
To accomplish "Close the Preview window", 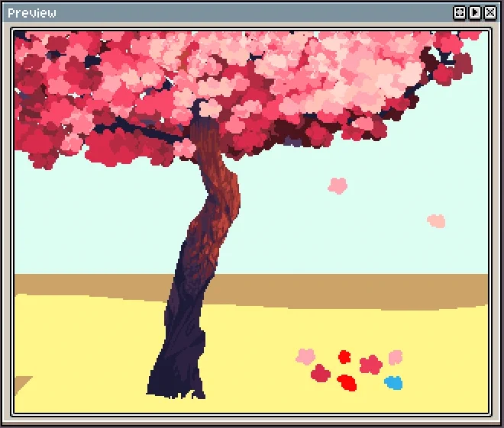I will (490, 13).
